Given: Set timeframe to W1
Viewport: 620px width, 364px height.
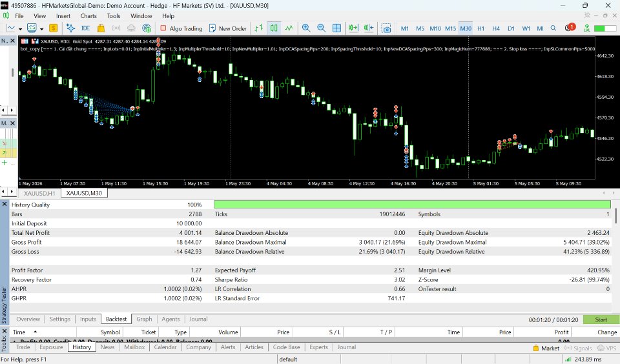Looking at the screenshot, I should click(526, 28).
